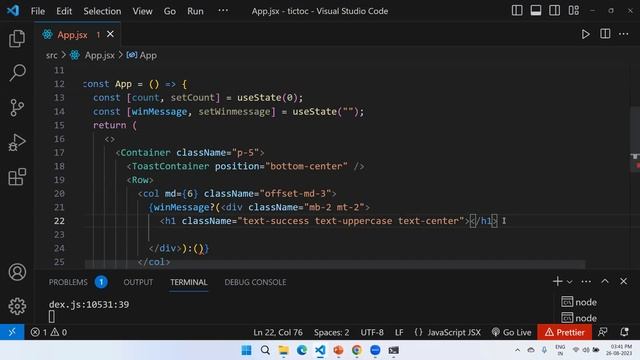
Task: Switch to the TERMINAL panel tab
Action: click(189, 282)
